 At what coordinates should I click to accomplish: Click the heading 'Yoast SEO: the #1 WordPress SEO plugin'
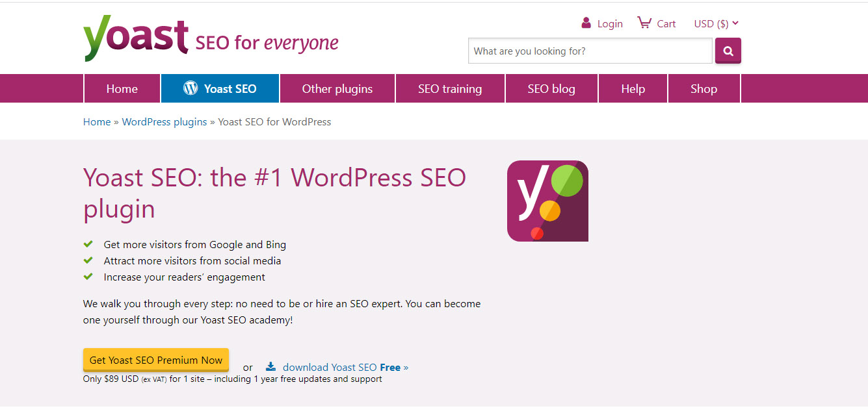[x=275, y=194]
